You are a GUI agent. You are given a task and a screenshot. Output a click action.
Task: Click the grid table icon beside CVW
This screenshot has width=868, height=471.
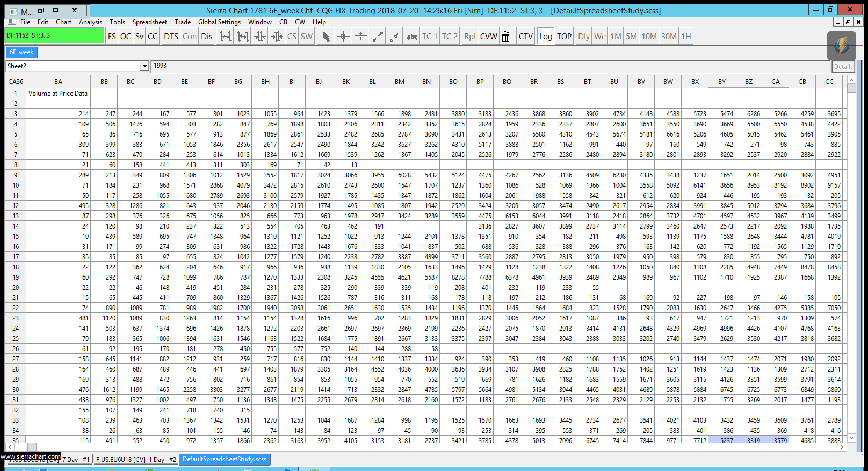[508, 37]
